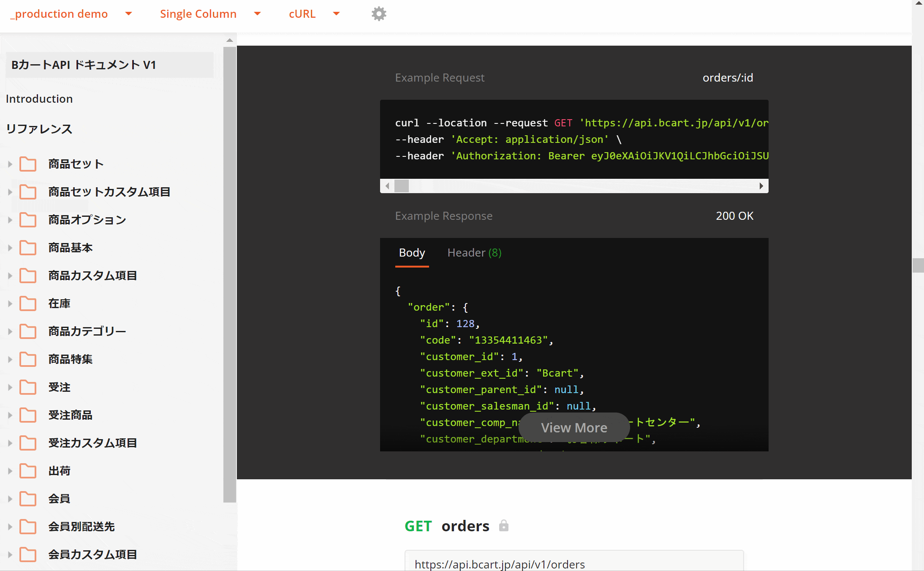Click the folder icon for 受注
Image resolution: width=924 pixels, height=571 pixels.
click(28, 387)
